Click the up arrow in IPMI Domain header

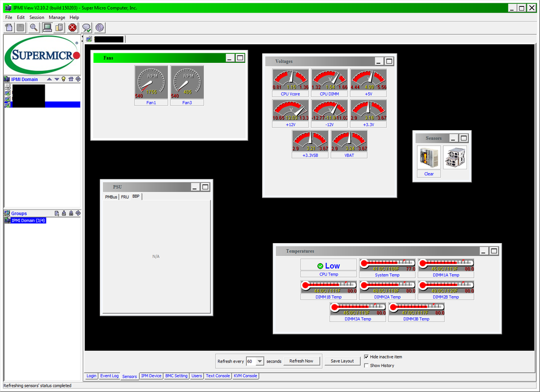tap(50, 79)
